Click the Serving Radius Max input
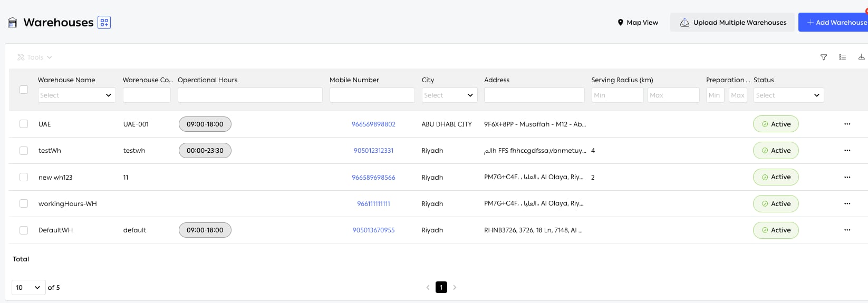868x303 pixels. (x=673, y=95)
